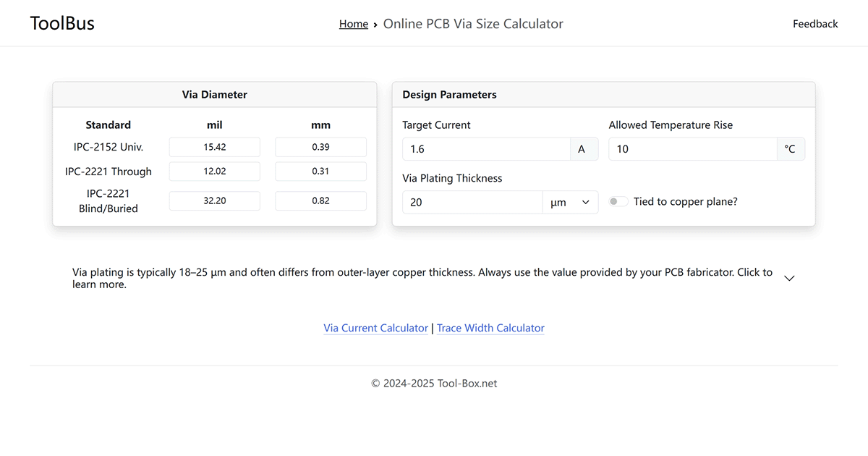Open the Via Current Calculator link
Image resolution: width=868 pixels, height=456 pixels.
375,328
